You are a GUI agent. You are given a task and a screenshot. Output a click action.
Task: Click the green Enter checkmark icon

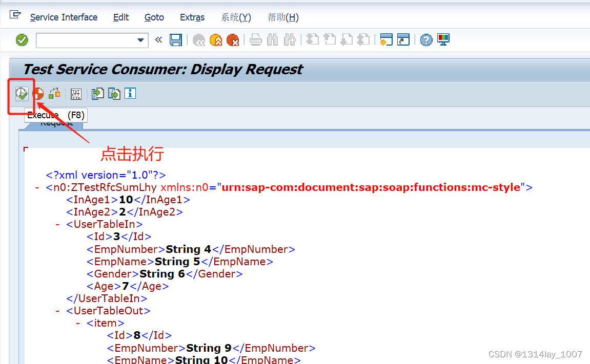pos(22,40)
